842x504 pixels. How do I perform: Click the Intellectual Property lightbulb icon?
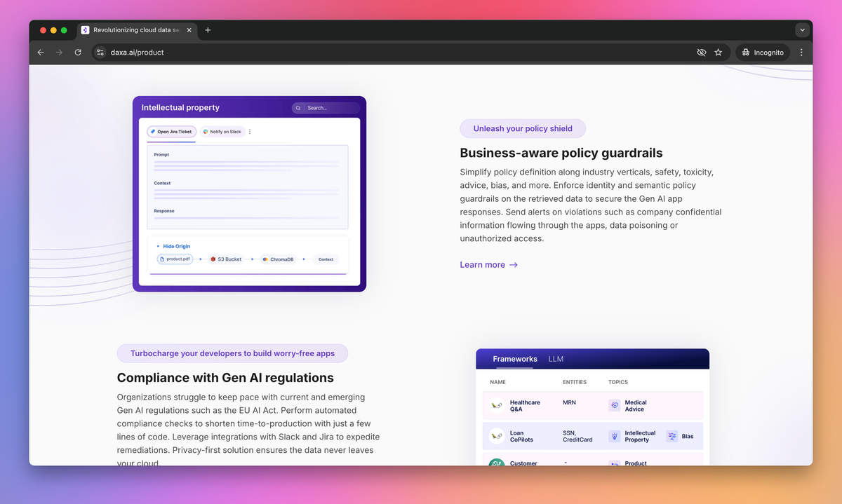(614, 436)
